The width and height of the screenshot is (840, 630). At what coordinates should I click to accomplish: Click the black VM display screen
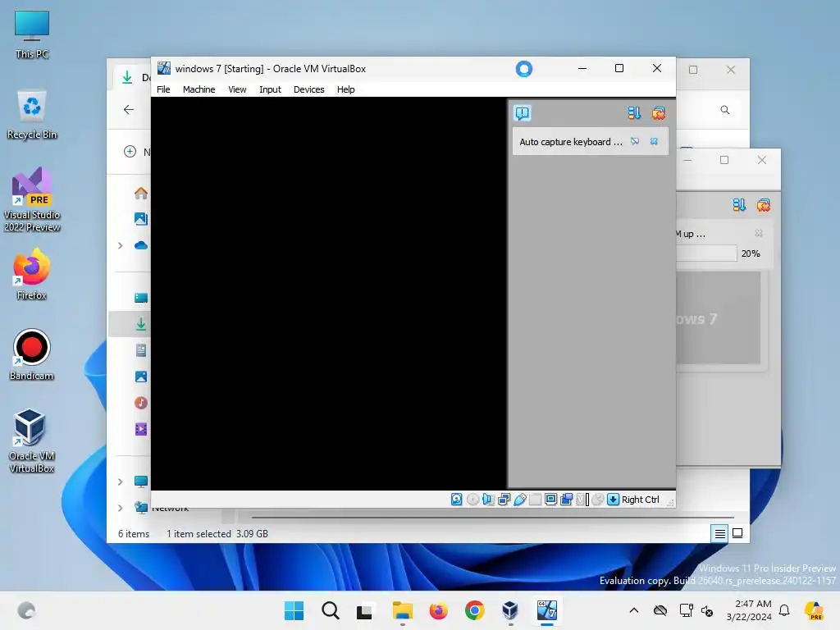click(328, 294)
